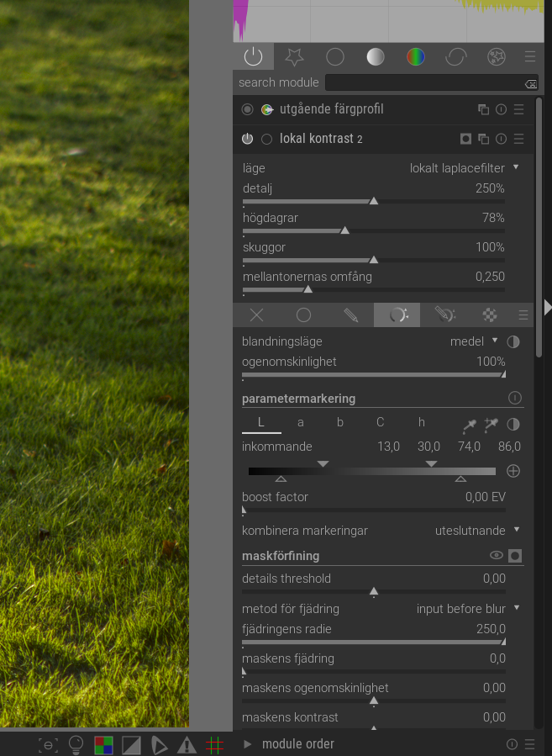The image size is (552, 756).
Task: Reset lokal kontrast module parameters
Action: coord(502,139)
